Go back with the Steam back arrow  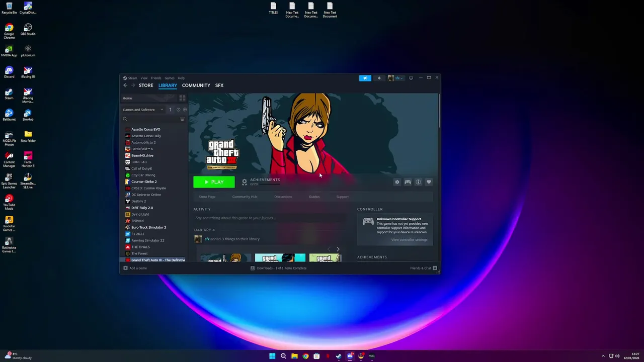125,85
